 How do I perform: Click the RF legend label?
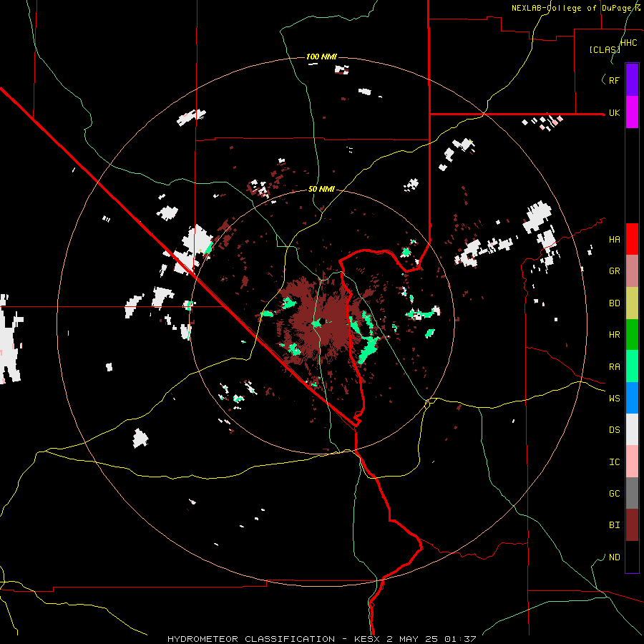[x=614, y=80]
